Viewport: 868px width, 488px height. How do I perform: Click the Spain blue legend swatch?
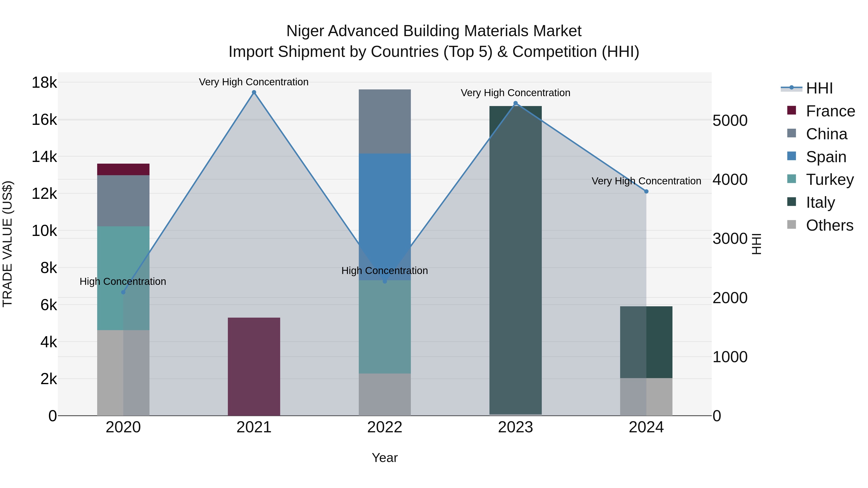pyautogui.click(x=792, y=156)
